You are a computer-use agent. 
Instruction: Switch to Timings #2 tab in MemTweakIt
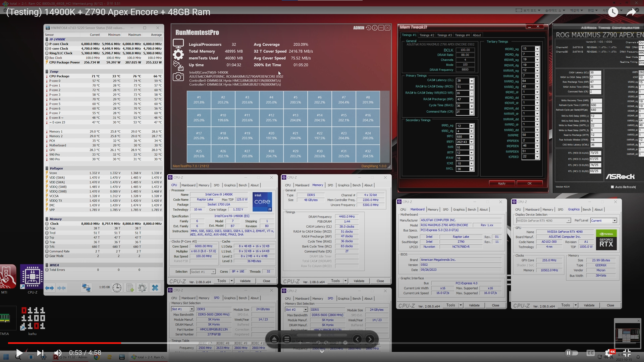click(x=427, y=35)
